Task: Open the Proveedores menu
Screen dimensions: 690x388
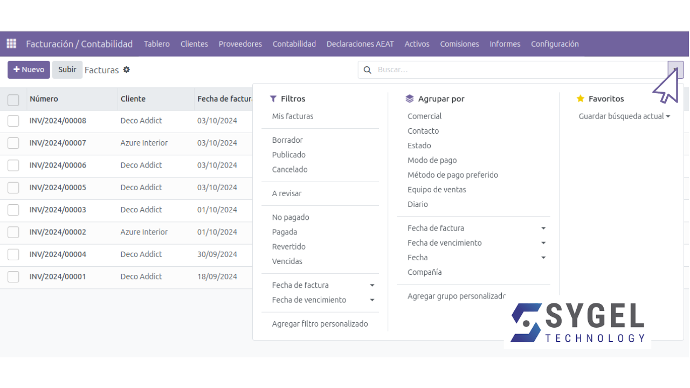Action: 240,44
